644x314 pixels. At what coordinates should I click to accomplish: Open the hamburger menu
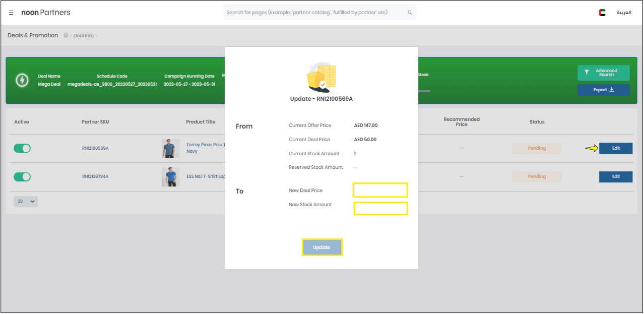(x=11, y=13)
